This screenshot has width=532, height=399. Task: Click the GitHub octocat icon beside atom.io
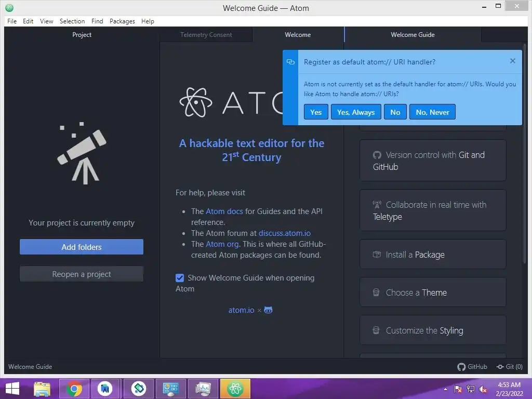(x=269, y=310)
